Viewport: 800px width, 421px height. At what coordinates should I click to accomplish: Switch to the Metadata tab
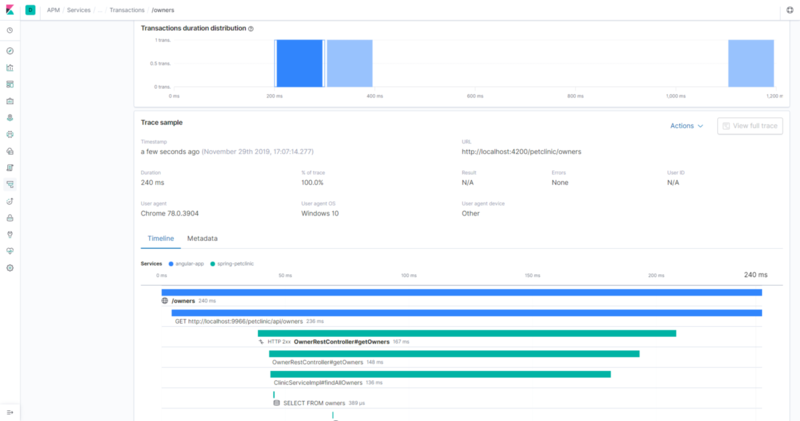pos(202,238)
